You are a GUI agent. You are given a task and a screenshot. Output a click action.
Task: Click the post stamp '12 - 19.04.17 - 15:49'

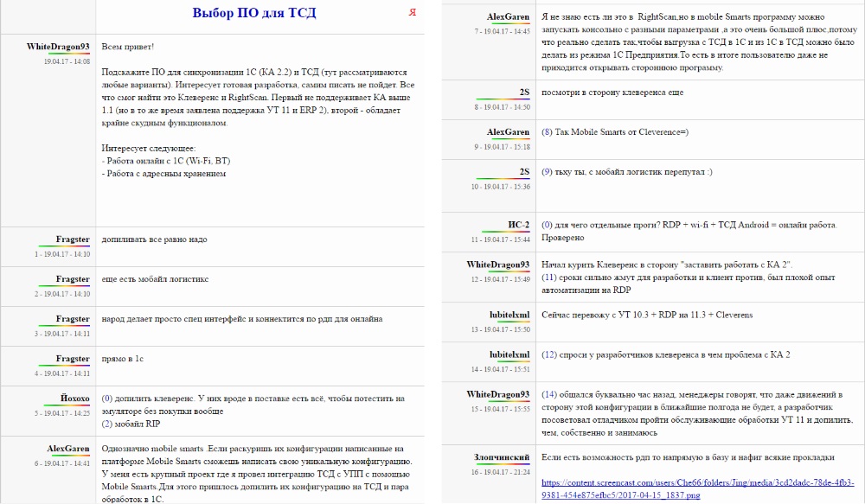[x=501, y=279]
